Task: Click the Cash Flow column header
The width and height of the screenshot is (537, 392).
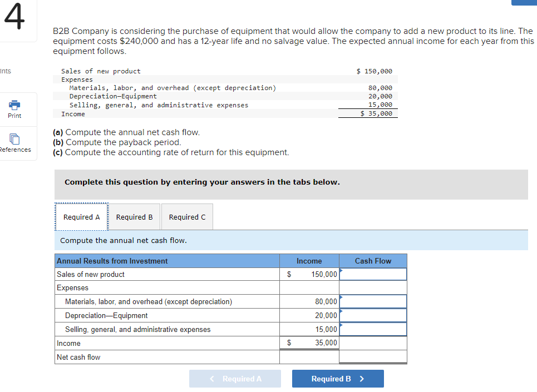Action: (373, 261)
